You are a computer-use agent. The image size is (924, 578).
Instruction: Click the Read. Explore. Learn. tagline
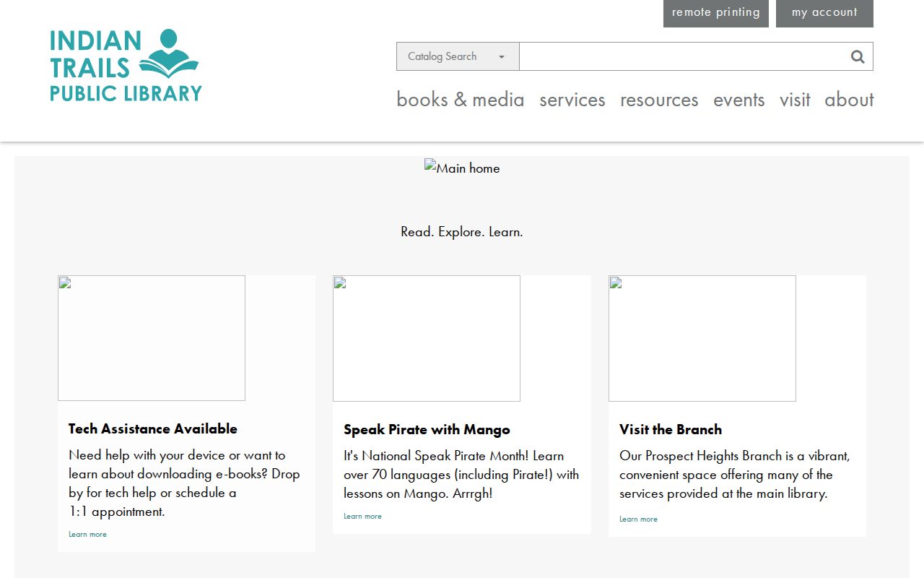(x=462, y=232)
